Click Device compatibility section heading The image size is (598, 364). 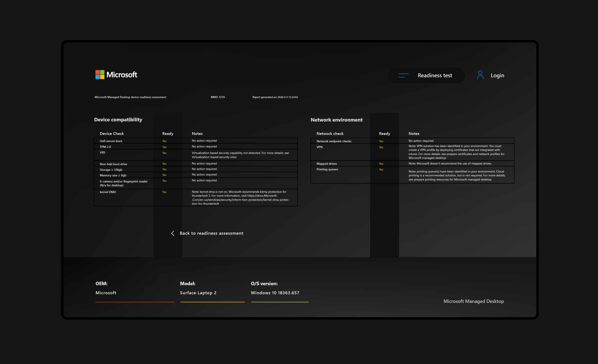(118, 120)
